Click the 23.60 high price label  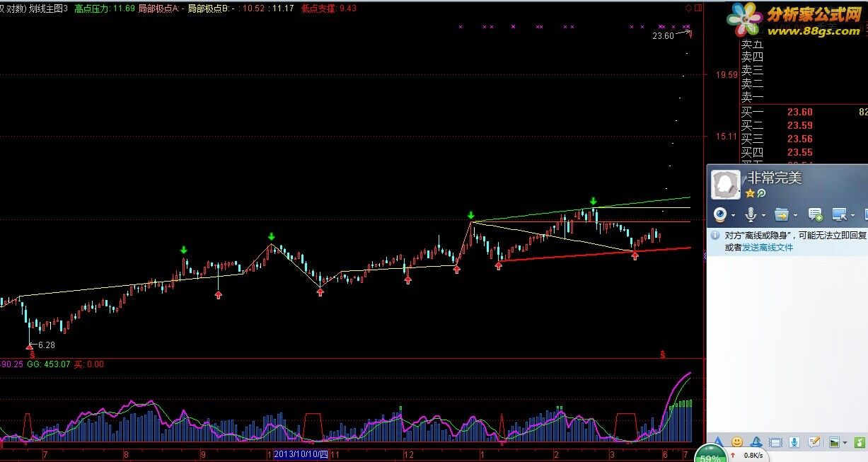click(663, 36)
